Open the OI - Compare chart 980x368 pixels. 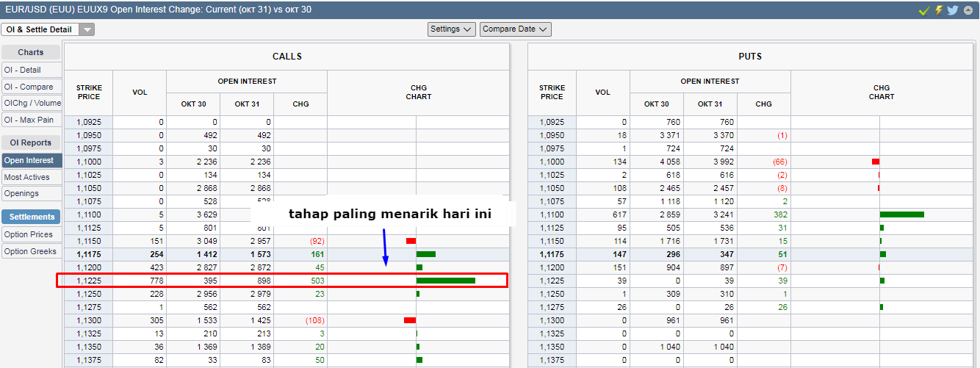[32, 87]
